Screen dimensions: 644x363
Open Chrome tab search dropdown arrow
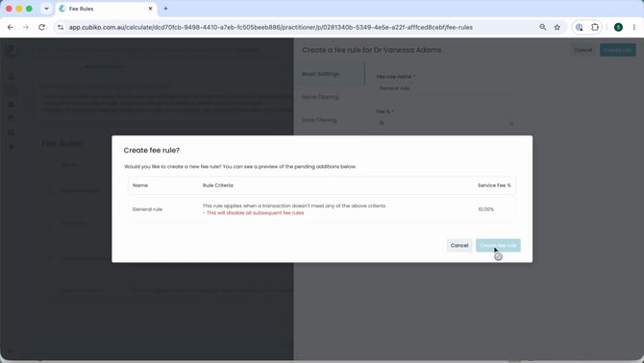[x=46, y=9]
